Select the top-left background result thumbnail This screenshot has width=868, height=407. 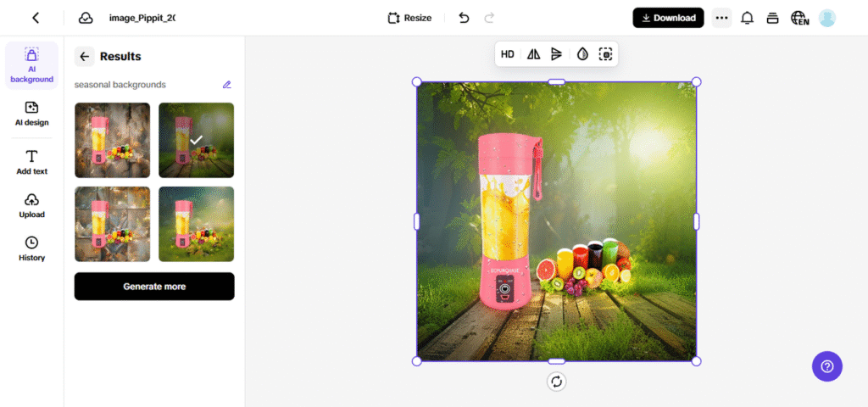pos(112,140)
